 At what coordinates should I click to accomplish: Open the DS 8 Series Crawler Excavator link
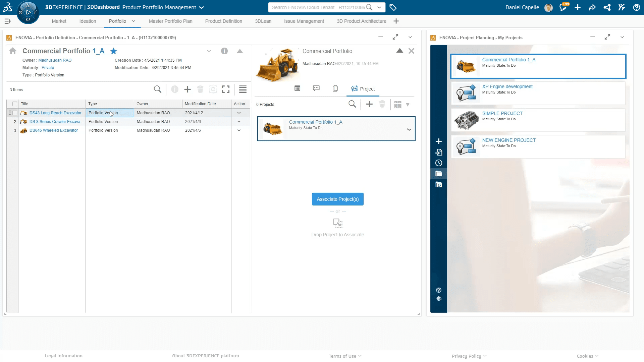[56, 122]
